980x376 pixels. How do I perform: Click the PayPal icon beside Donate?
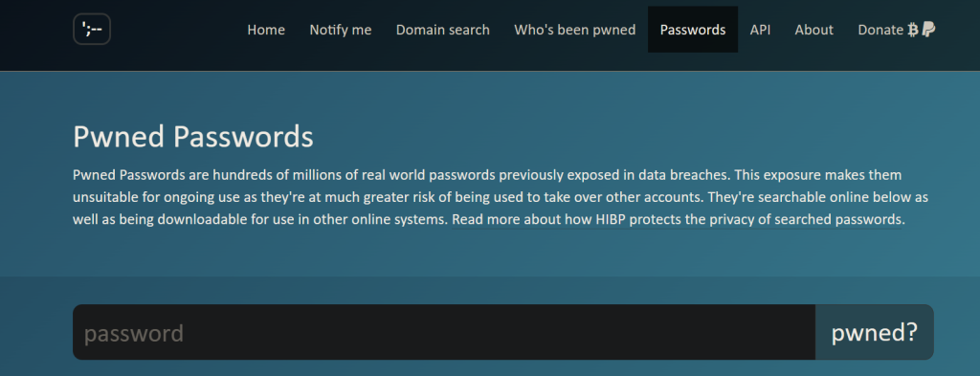click(x=928, y=30)
